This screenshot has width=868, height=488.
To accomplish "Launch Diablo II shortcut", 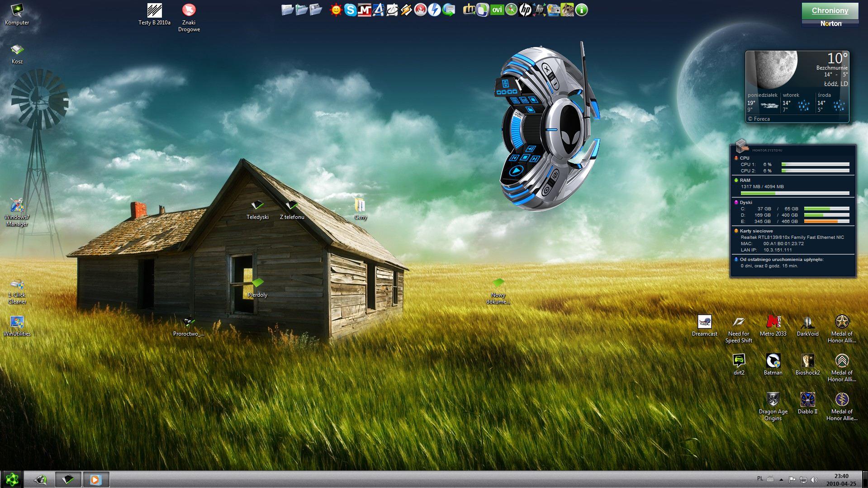I will (x=807, y=403).
